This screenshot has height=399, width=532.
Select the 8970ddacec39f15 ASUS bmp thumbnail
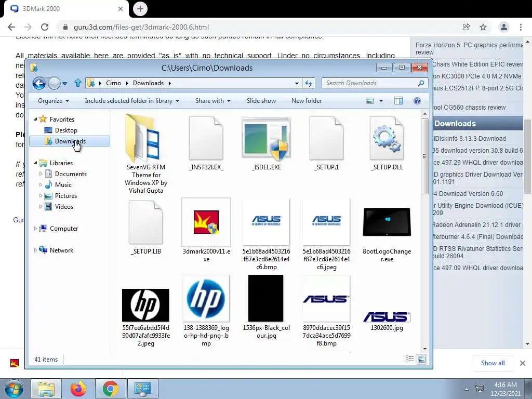(x=326, y=298)
